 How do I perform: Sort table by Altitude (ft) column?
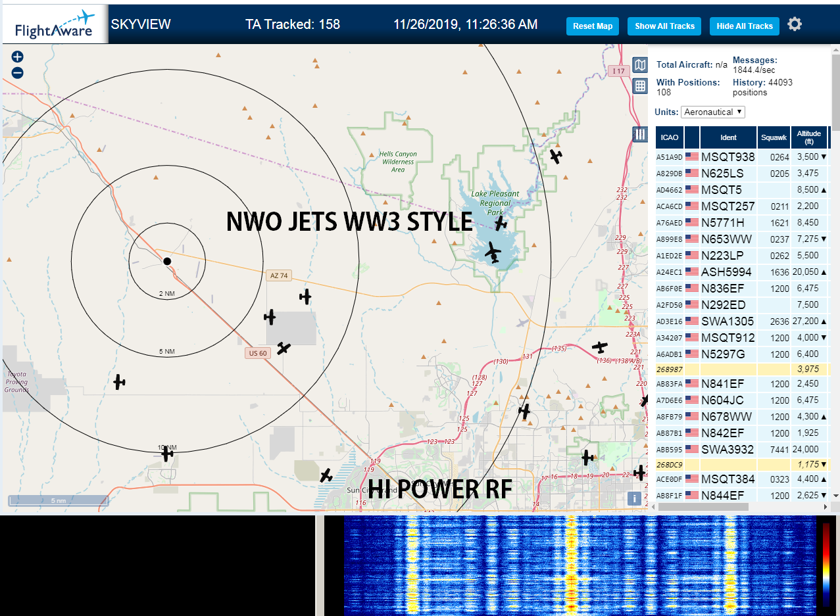click(809, 137)
